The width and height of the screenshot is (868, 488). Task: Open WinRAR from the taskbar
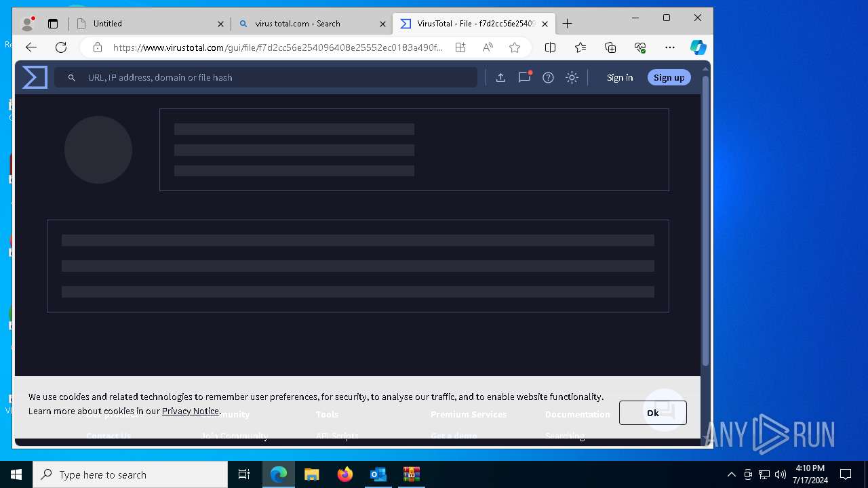[411, 474]
